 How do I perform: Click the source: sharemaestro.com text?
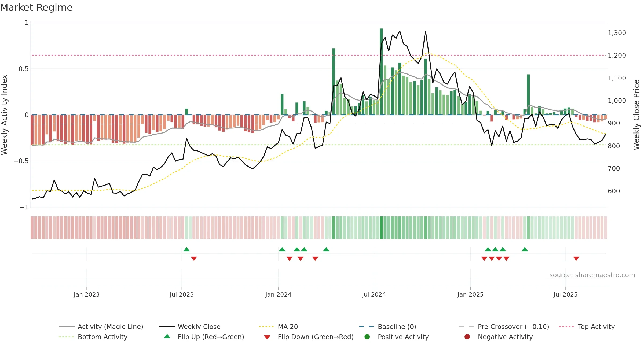click(592, 275)
